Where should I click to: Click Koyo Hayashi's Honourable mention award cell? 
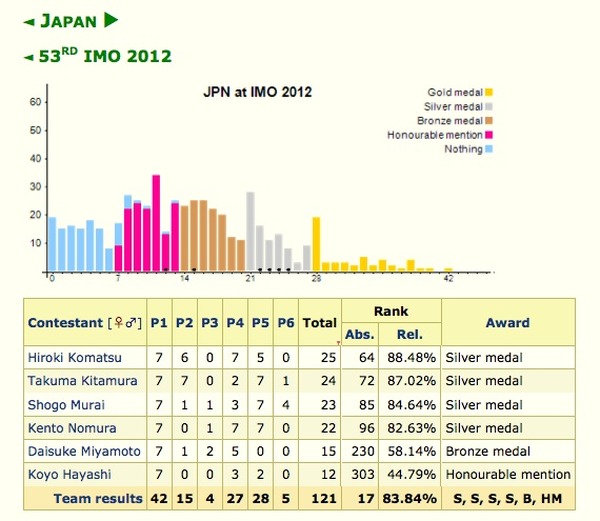pyautogui.click(x=508, y=474)
